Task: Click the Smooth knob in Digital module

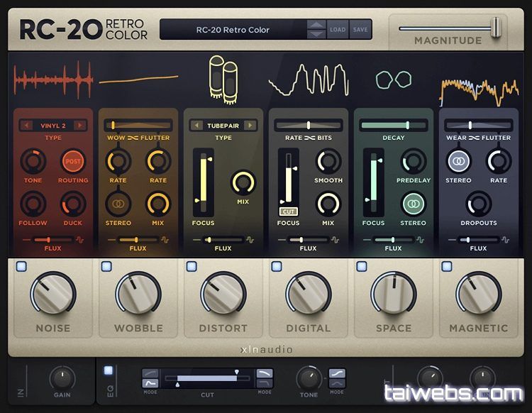Action: pos(328,162)
